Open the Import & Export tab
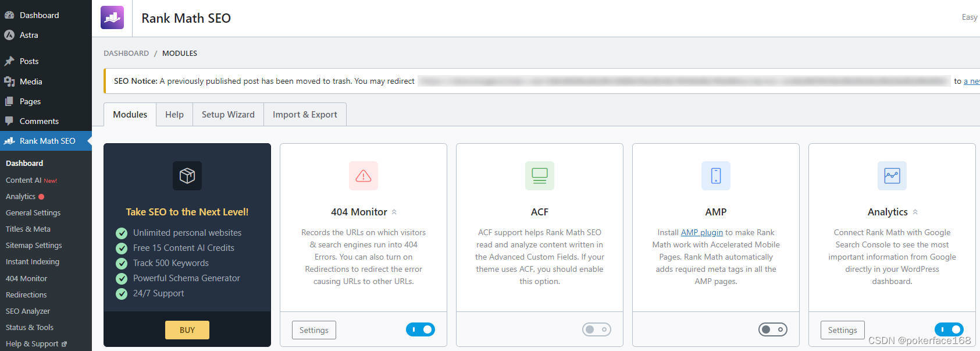 pos(305,115)
